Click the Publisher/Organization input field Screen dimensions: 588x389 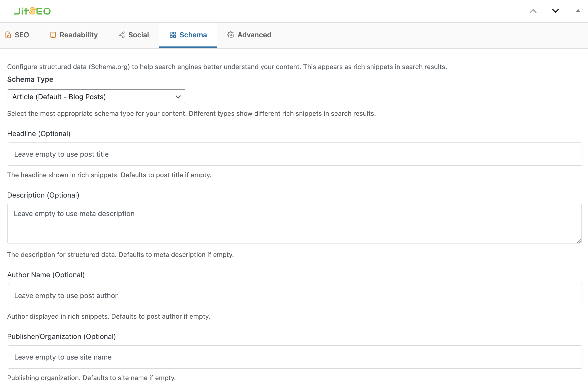point(294,357)
